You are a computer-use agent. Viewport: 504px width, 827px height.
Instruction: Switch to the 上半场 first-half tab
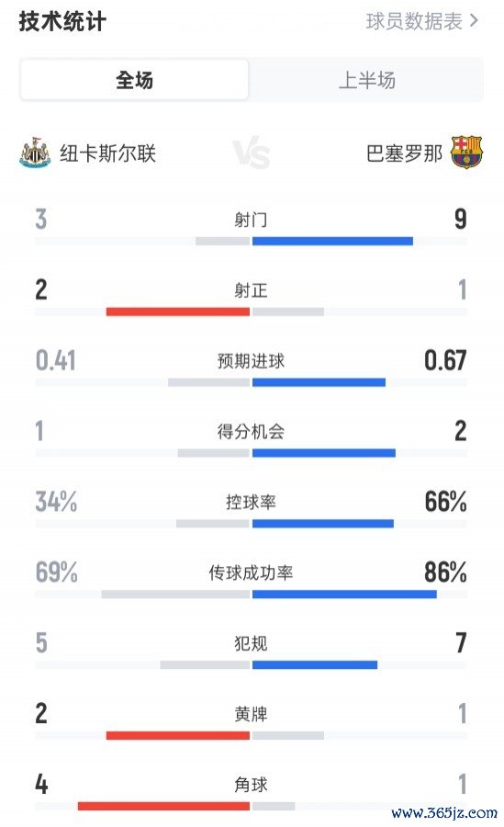click(x=367, y=80)
